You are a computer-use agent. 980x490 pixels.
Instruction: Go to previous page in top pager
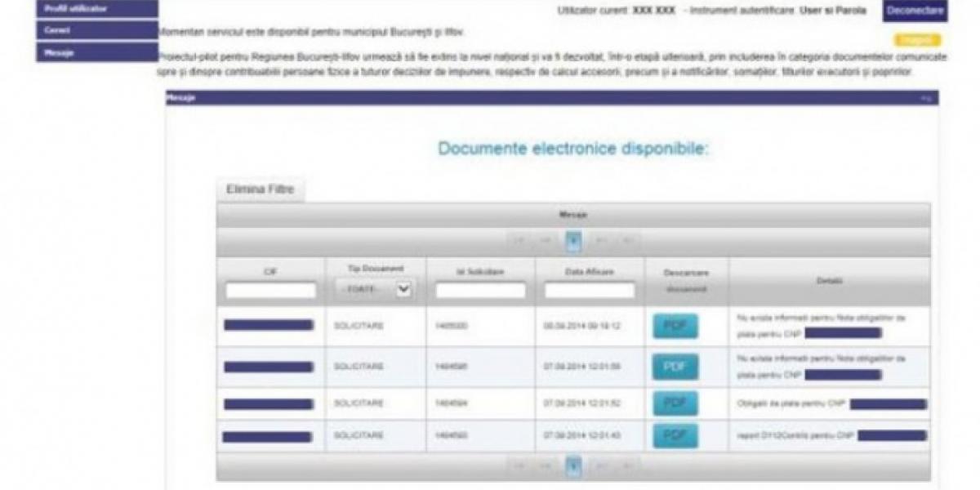pyautogui.click(x=546, y=240)
